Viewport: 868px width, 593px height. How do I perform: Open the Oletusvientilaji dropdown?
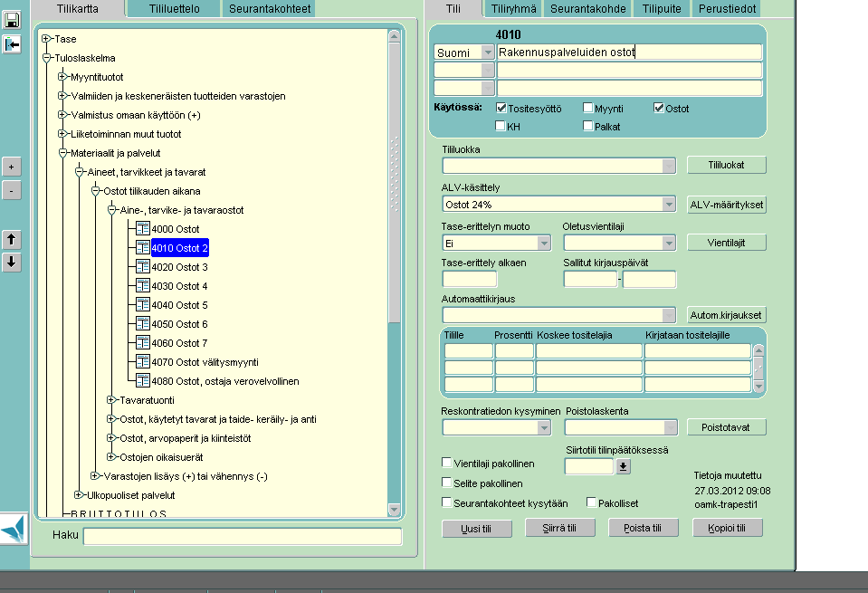pyautogui.click(x=669, y=243)
